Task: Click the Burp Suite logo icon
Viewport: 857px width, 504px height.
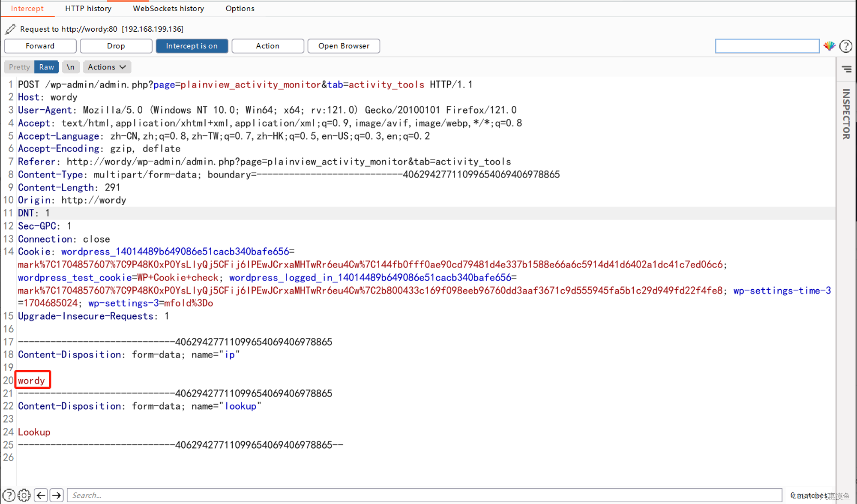Action: click(830, 45)
